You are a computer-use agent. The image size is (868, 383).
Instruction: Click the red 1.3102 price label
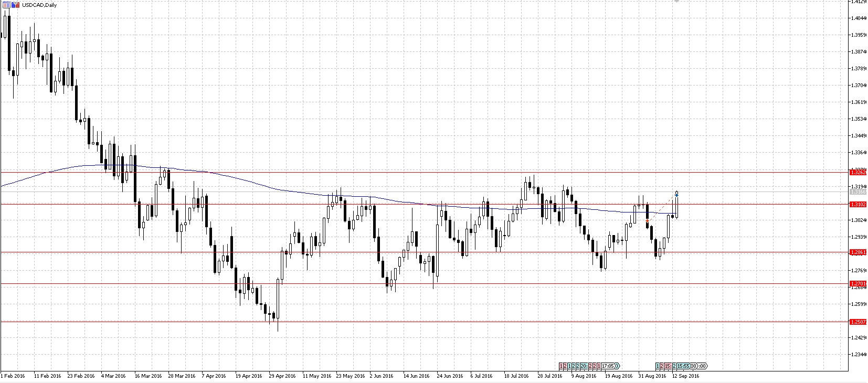[x=858, y=204]
